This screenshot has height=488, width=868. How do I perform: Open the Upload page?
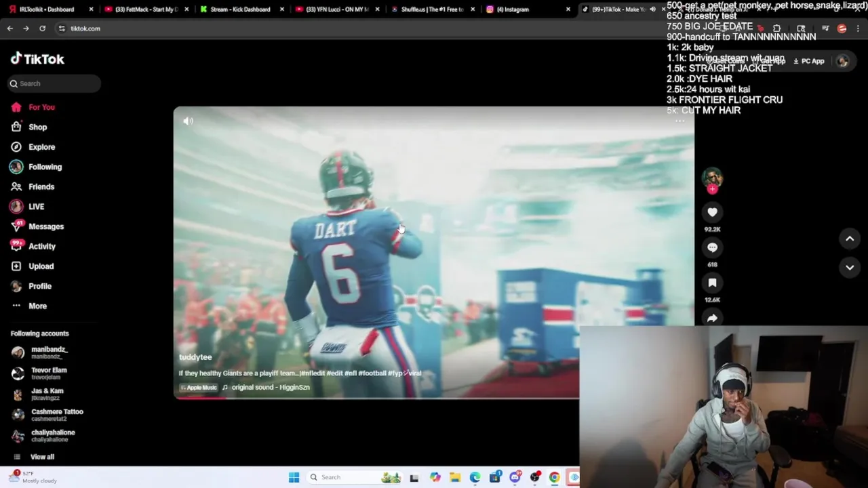(32, 266)
